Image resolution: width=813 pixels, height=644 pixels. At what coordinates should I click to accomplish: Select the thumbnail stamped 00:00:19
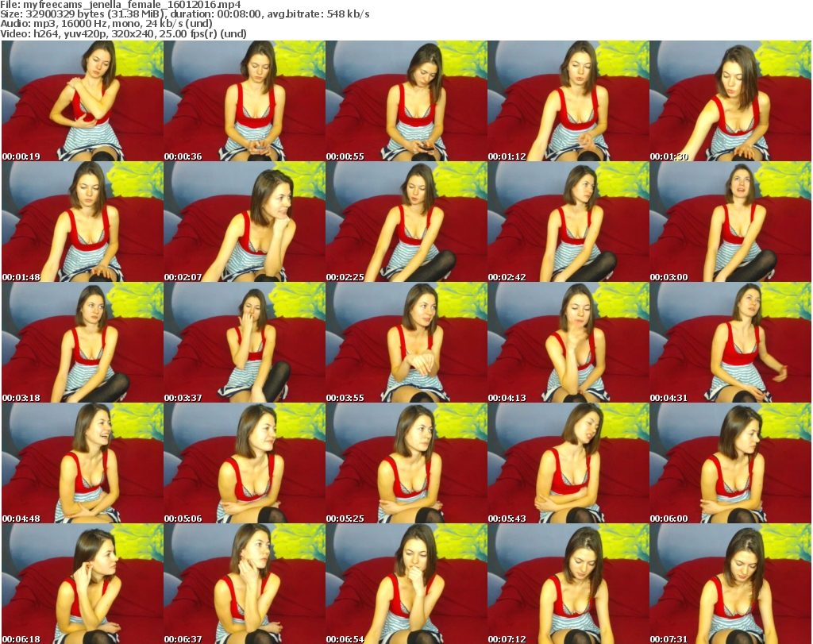click(x=83, y=101)
